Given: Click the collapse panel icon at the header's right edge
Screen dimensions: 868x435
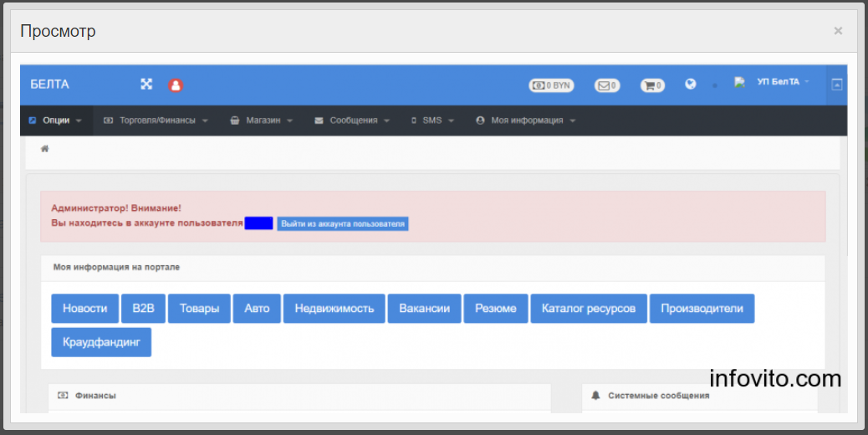Looking at the screenshot, I should pos(836,84).
